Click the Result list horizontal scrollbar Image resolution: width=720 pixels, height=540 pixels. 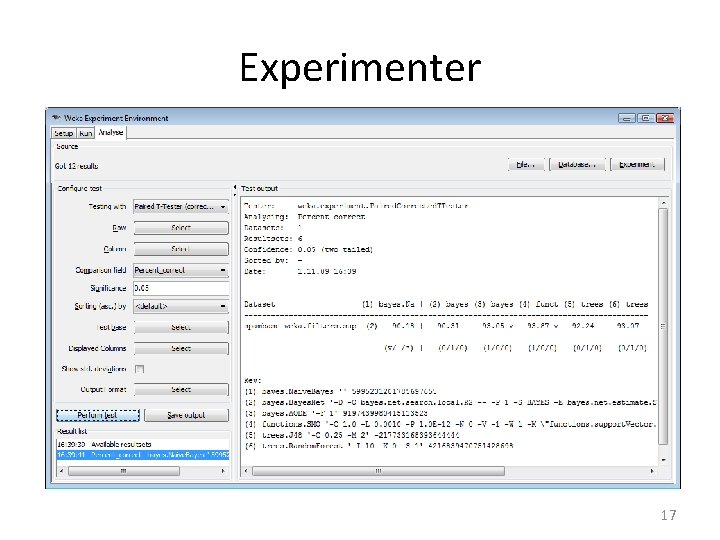click(x=123, y=471)
